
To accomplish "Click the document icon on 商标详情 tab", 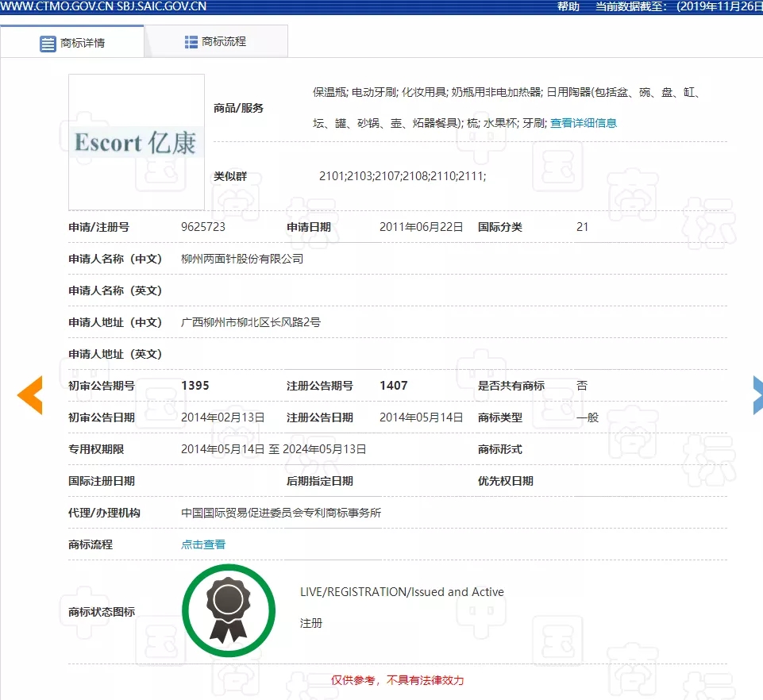I will (48, 43).
